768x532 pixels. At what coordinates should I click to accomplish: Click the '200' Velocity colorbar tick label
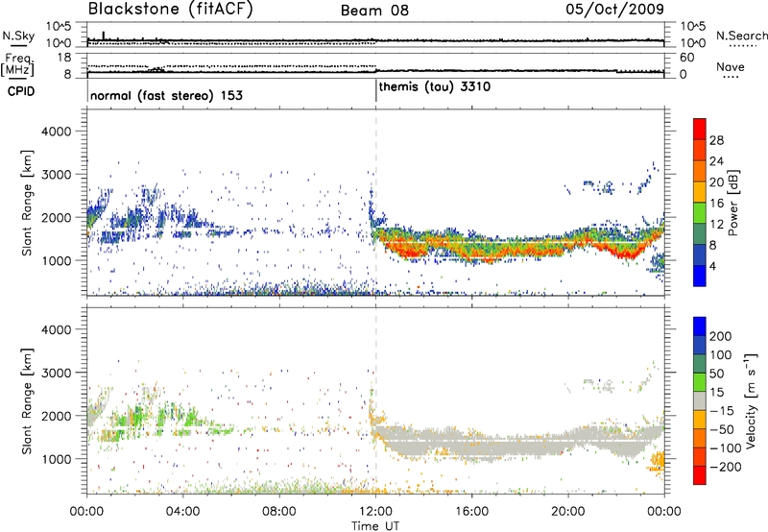pos(721,336)
